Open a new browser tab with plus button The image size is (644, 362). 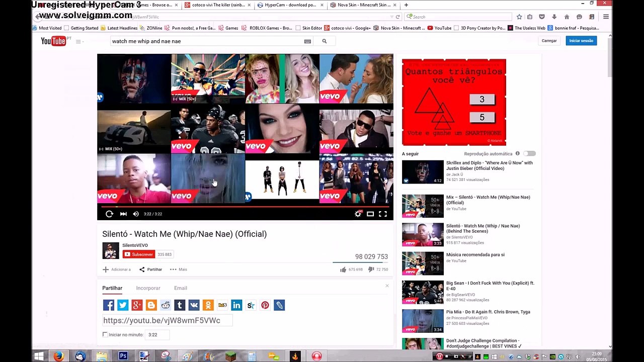coord(406,5)
